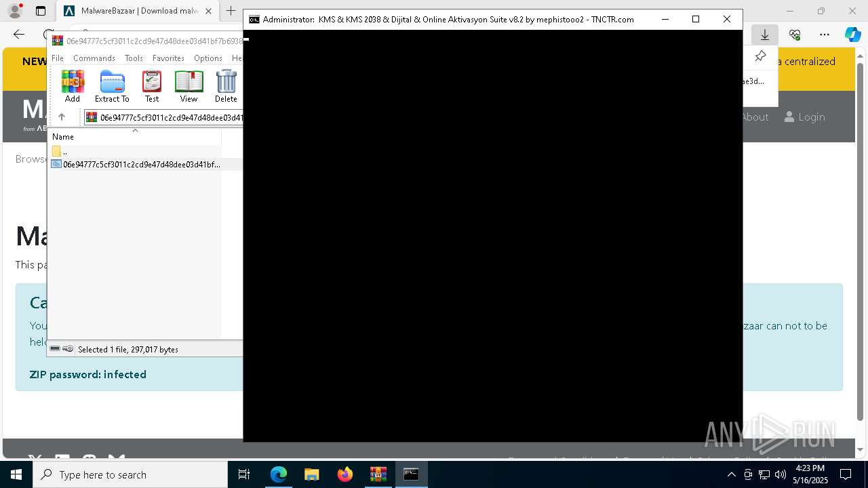
Task: Click the taskbar search box
Action: click(130, 474)
